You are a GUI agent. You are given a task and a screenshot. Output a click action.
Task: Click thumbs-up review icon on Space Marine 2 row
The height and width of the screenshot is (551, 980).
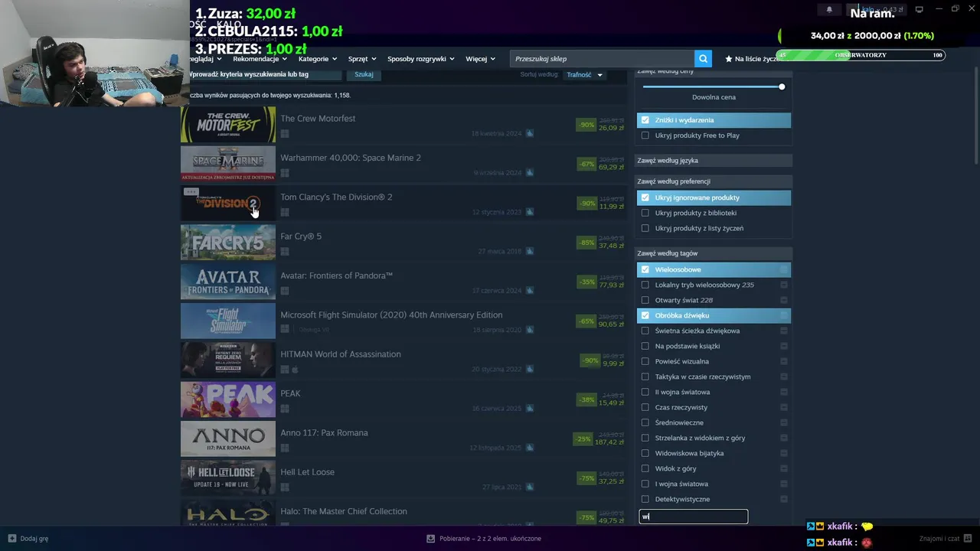coord(529,173)
